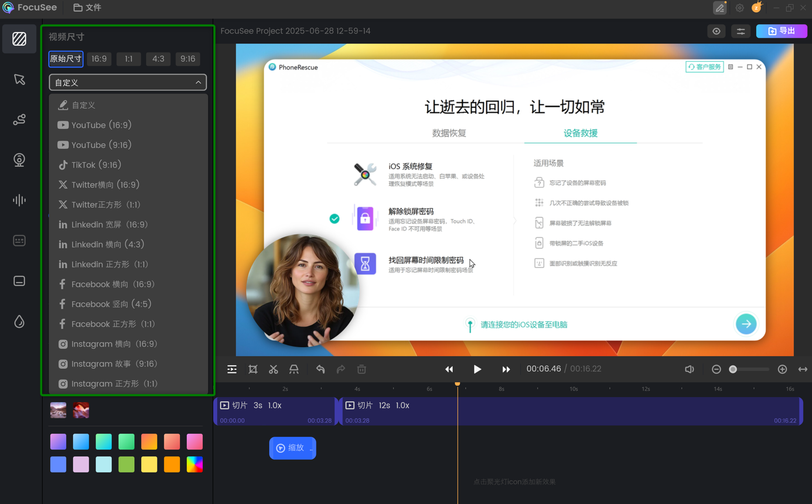Open the webcam settings sidebar icon

click(19, 160)
